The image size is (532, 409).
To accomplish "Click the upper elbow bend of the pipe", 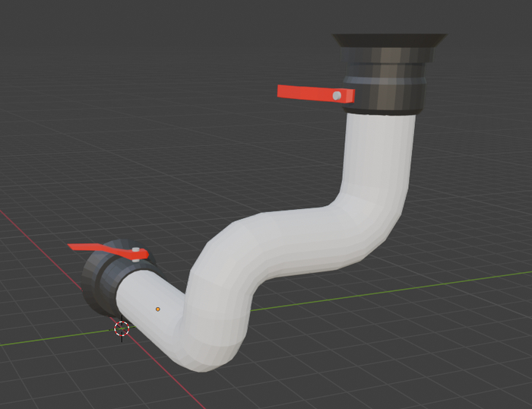I will coord(372,220).
